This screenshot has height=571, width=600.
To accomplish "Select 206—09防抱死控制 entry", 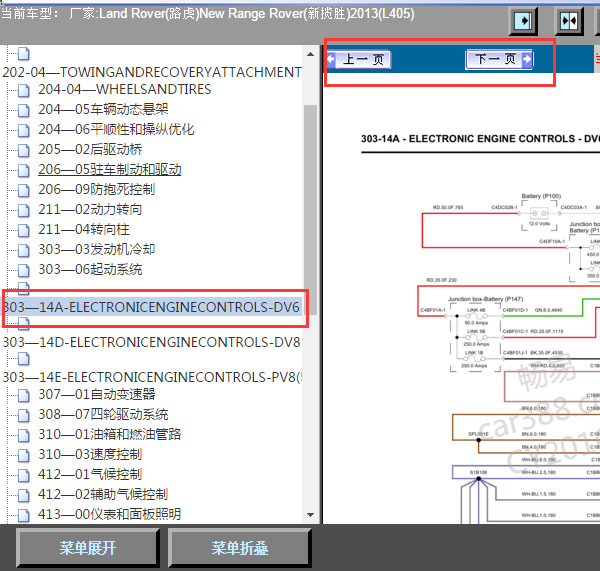I will pos(96,189).
